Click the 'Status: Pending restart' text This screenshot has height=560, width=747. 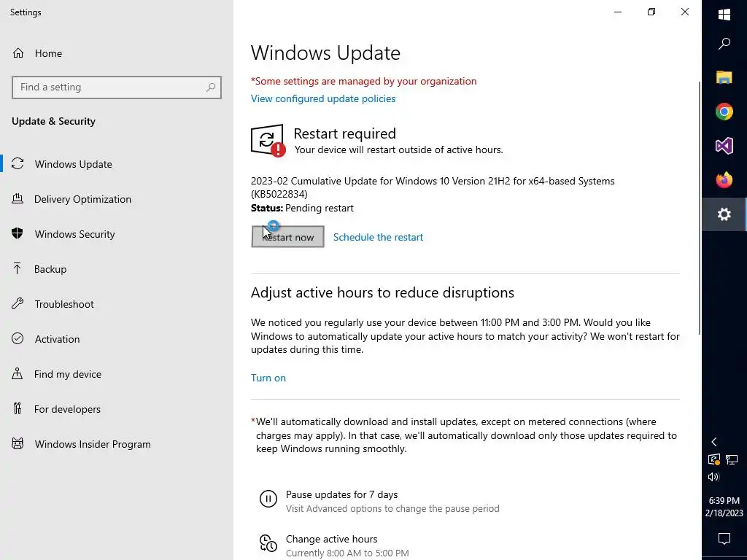coord(302,208)
